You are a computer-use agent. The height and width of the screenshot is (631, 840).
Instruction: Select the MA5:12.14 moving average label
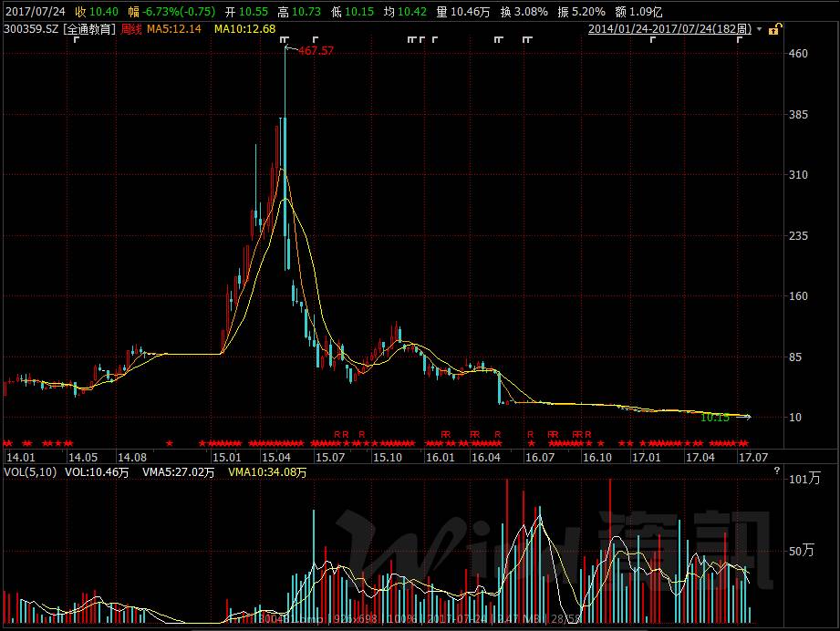click(174, 29)
